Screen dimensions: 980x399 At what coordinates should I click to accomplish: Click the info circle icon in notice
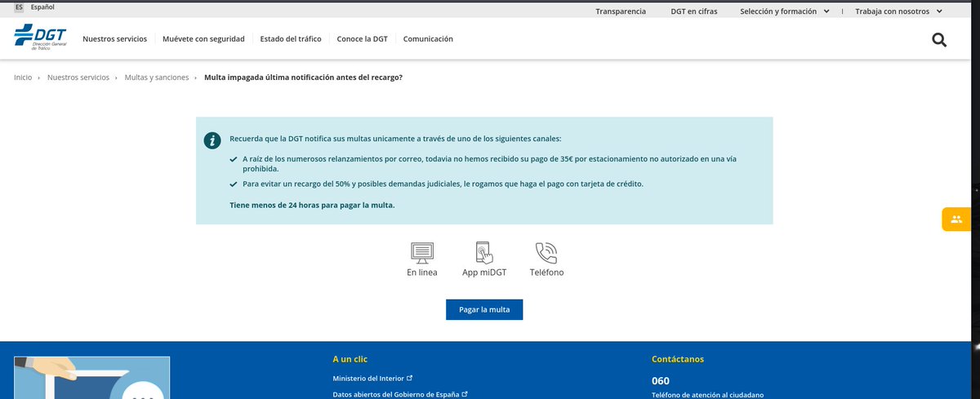coord(212,140)
